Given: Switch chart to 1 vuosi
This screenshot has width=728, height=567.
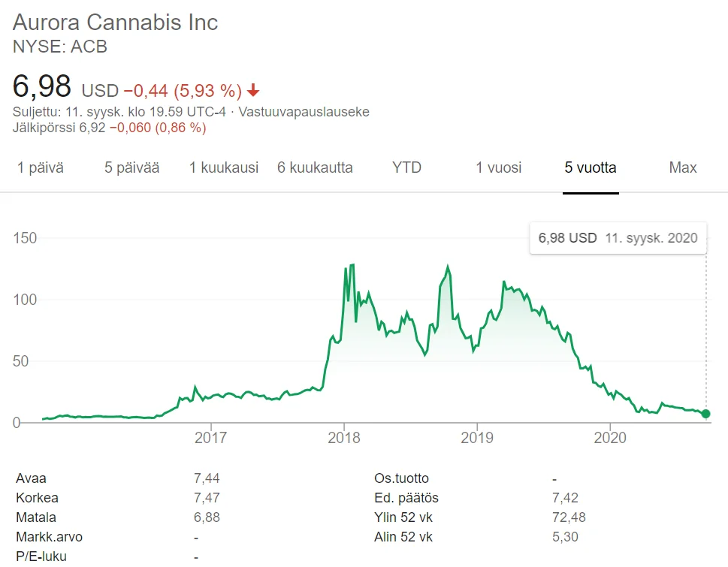Looking at the screenshot, I should coord(498,167).
